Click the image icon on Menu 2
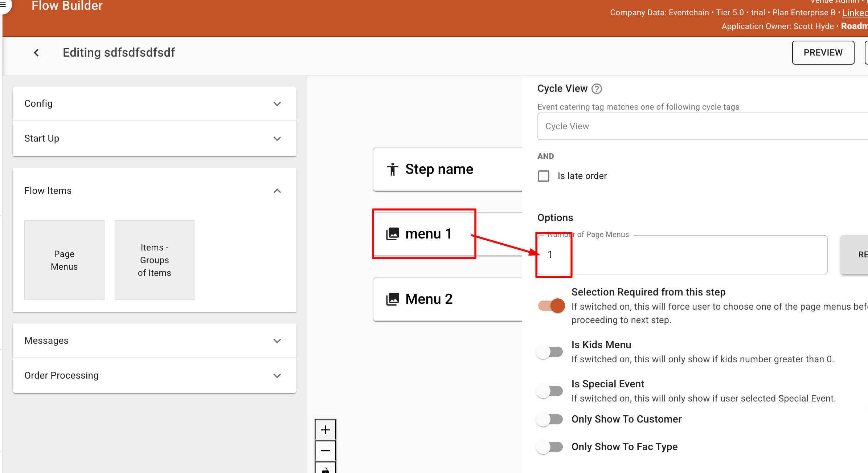 (x=392, y=299)
